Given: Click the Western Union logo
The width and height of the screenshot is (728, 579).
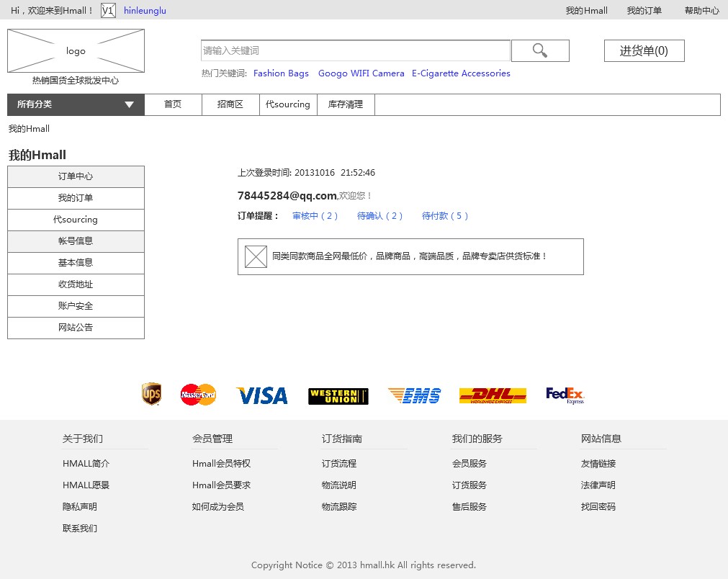Looking at the screenshot, I should 338,396.
